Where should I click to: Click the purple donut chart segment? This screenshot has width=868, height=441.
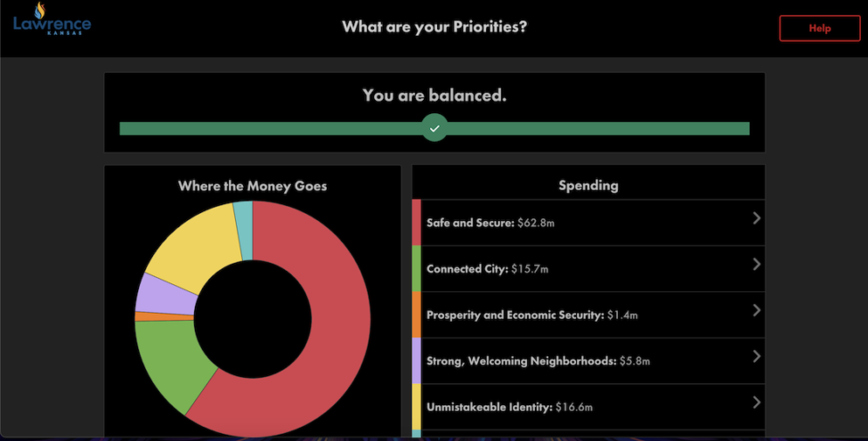click(x=163, y=294)
